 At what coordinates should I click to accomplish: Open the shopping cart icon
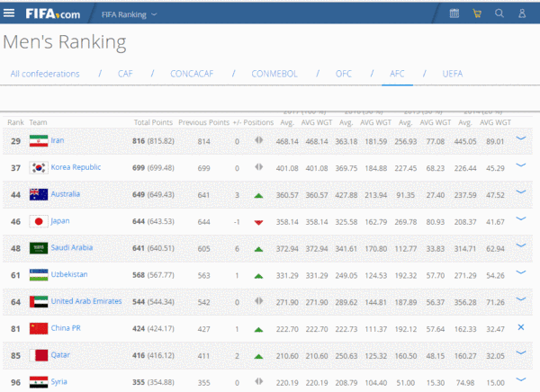click(477, 13)
